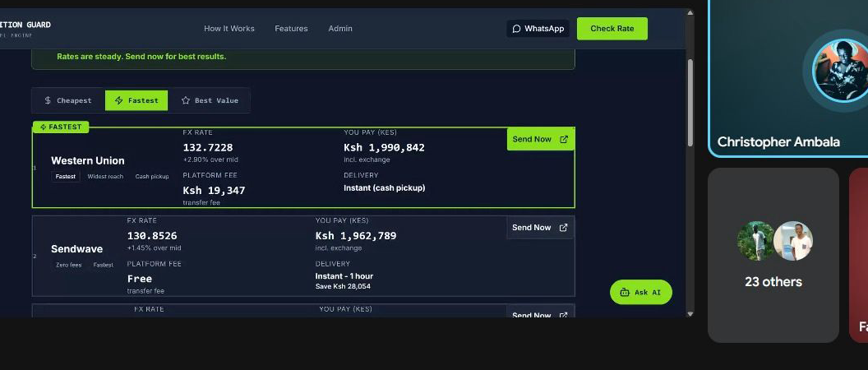Click the dollar sign icon on Cheapest
The height and width of the screenshot is (370, 868).
[48, 100]
